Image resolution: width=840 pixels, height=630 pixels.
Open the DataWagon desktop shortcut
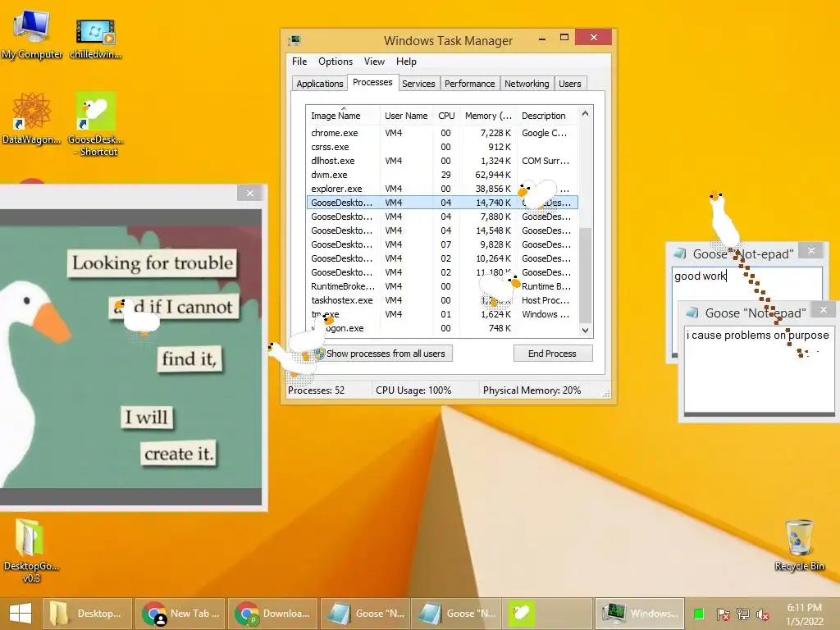point(32,118)
